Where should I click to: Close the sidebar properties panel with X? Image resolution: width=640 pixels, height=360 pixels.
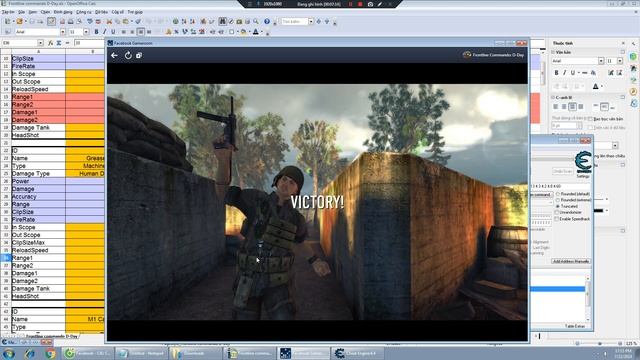coord(623,43)
